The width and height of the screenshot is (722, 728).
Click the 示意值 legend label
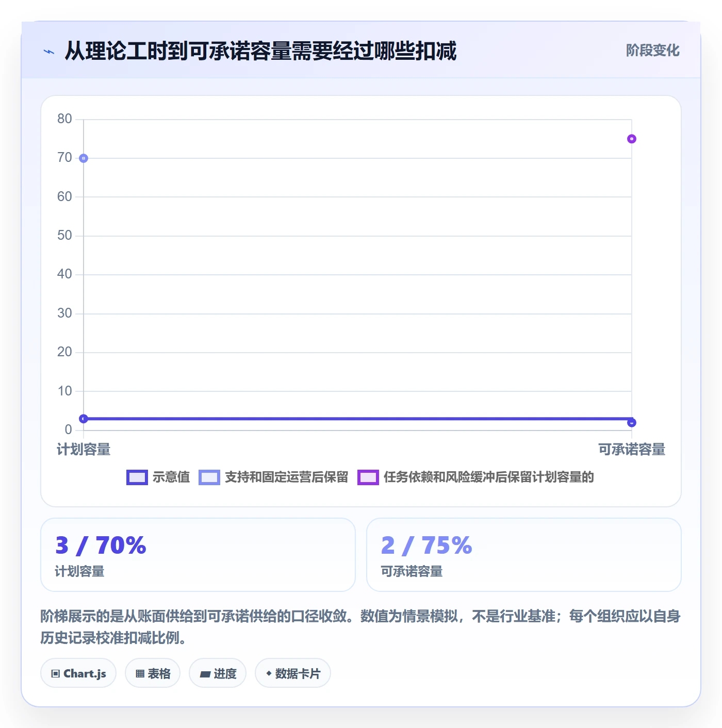pos(171,477)
